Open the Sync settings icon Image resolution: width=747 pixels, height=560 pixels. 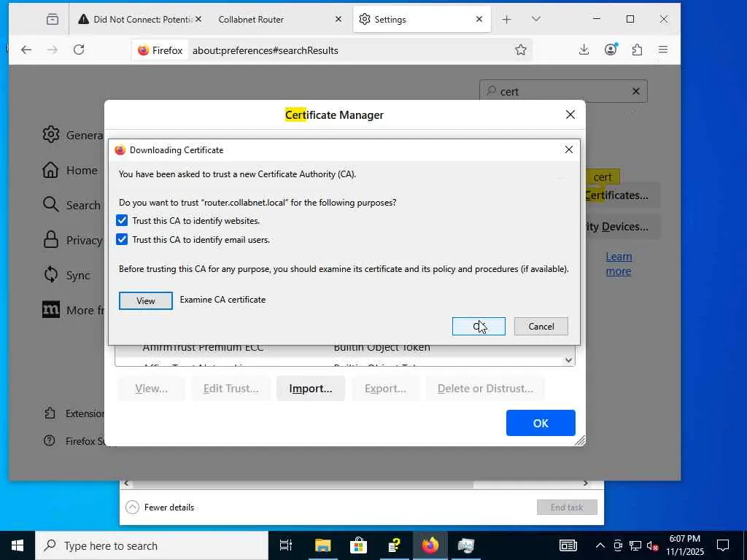tap(50, 275)
